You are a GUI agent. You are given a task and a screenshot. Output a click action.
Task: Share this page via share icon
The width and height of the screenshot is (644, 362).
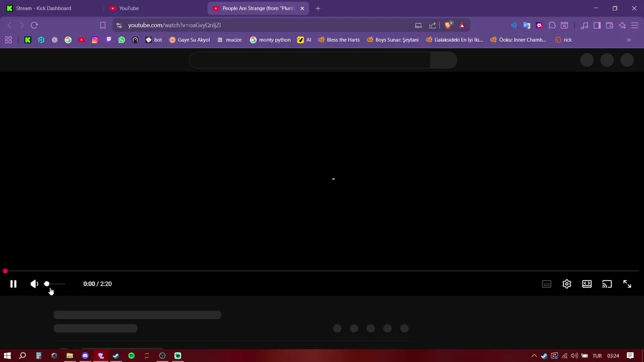[433, 25]
